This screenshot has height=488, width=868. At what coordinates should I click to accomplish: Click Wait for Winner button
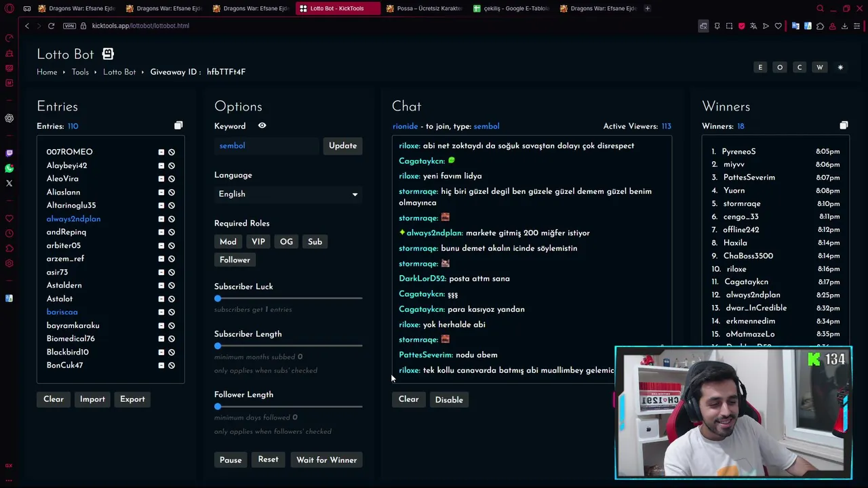326,460
